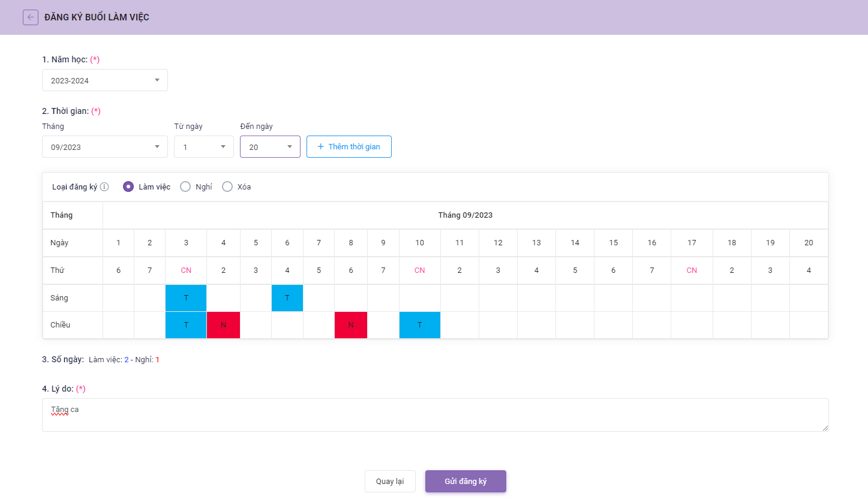
Task: Open the Năm học 2023-2024 dropdown
Action: (x=104, y=80)
